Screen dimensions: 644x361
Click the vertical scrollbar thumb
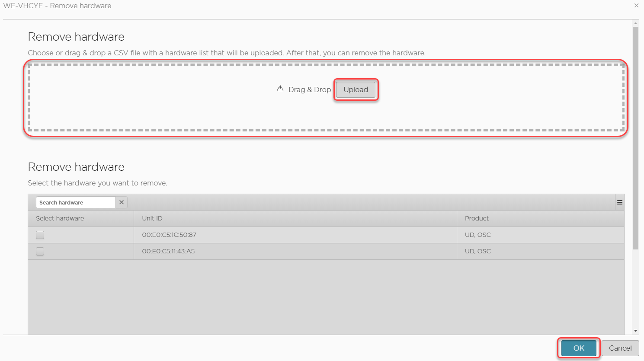click(635, 138)
